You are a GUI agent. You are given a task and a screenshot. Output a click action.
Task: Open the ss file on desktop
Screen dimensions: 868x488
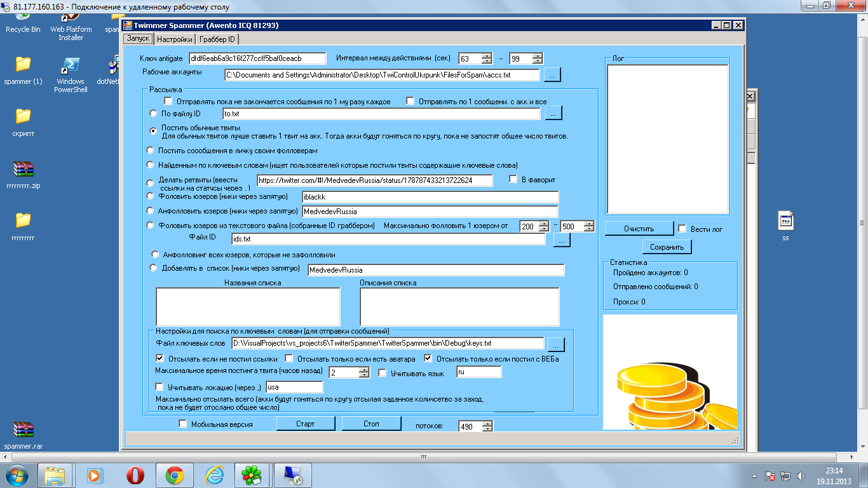(785, 226)
